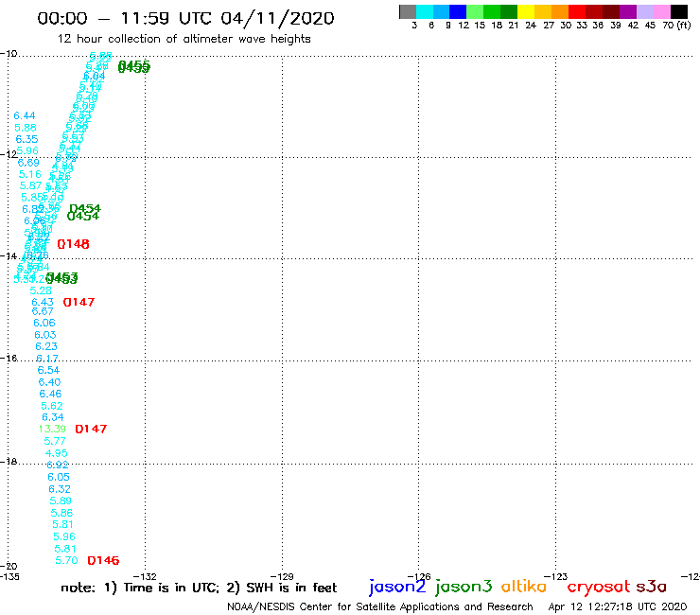Select the 6.32 wave height value
Image resolution: width=700 pixels, height=615 pixels.
(x=60, y=488)
